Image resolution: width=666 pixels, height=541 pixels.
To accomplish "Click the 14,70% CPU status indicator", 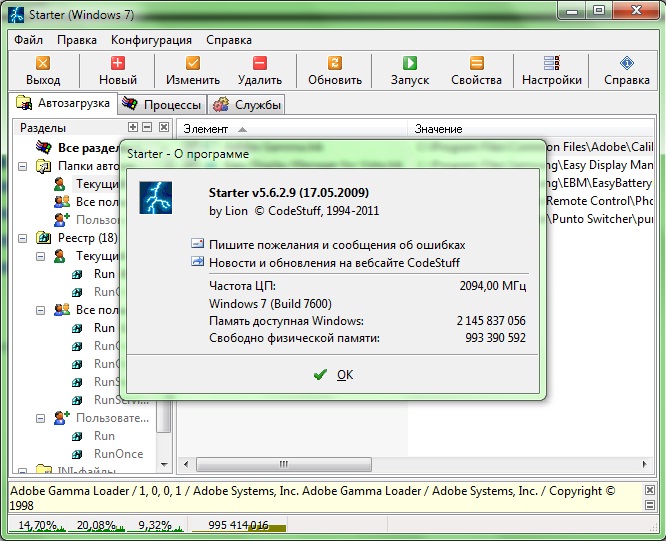I will pyautogui.click(x=37, y=525).
